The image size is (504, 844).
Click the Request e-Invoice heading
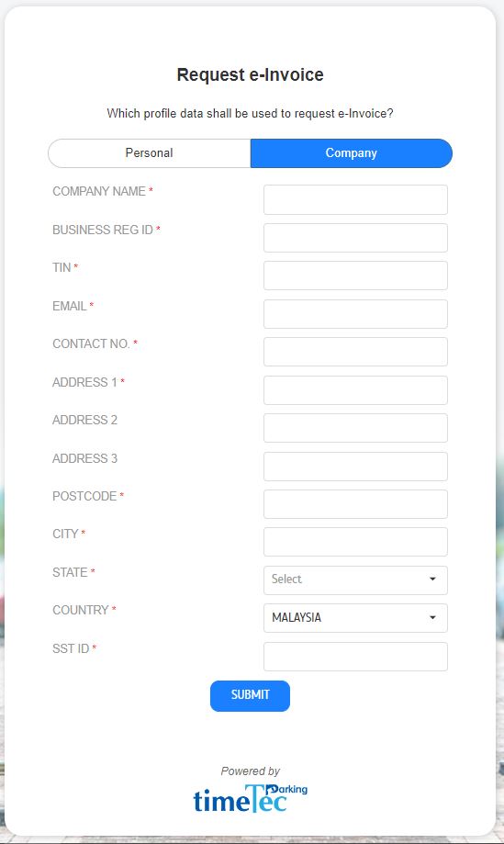250,74
